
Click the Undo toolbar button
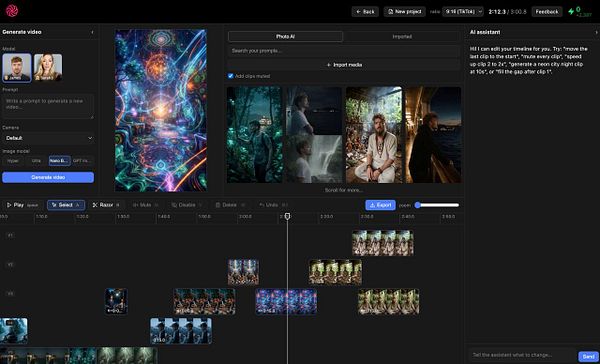(x=273, y=205)
